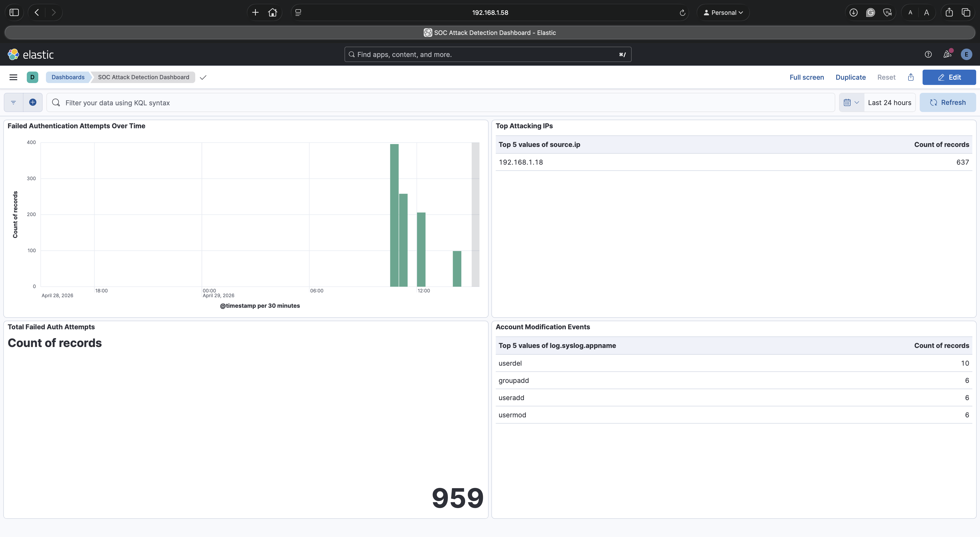Click the tallest bar in failed auth chart

pyautogui.click(x=394, y=215)
